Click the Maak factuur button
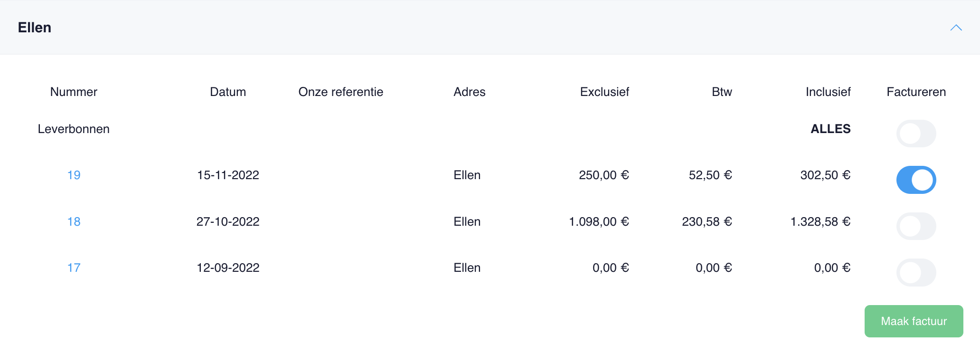This screenshot has height=364, width=980. (x=914, y=321)
